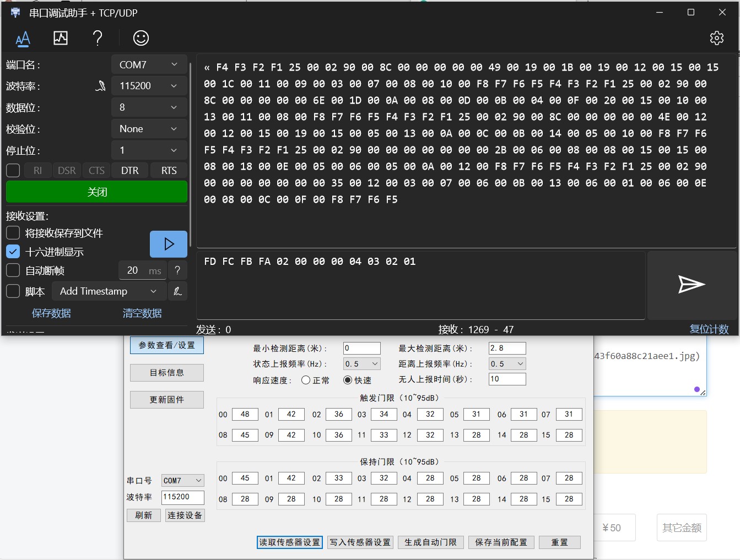Open the 目标信息 tab
This screenshot has width=740, height=560.
pos(167,373)
